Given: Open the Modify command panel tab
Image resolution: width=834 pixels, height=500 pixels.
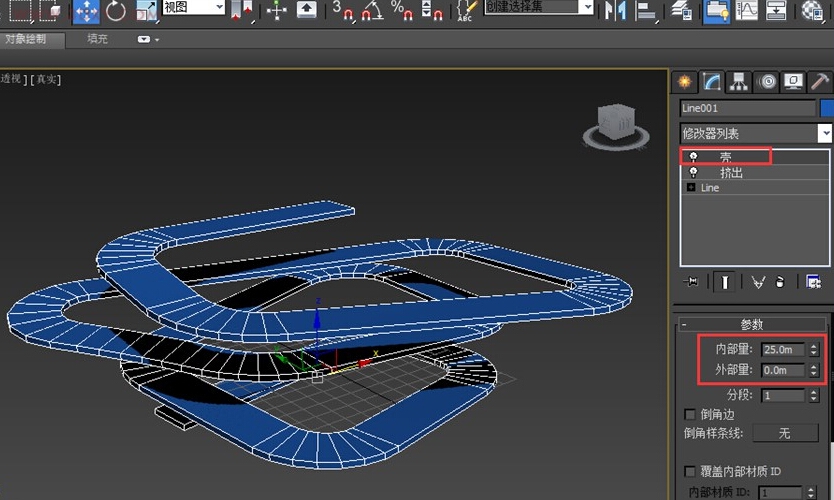Looking at the screenshot, I should tap(711, 82).
